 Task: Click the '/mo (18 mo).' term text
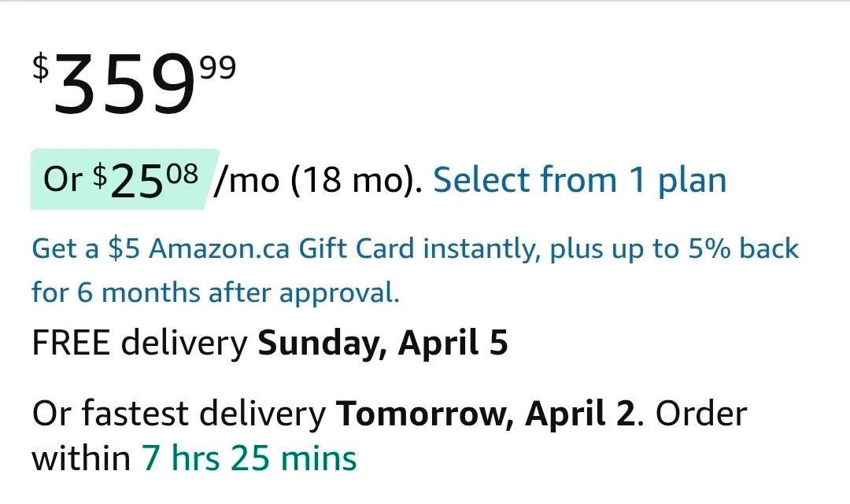(318, 180)
